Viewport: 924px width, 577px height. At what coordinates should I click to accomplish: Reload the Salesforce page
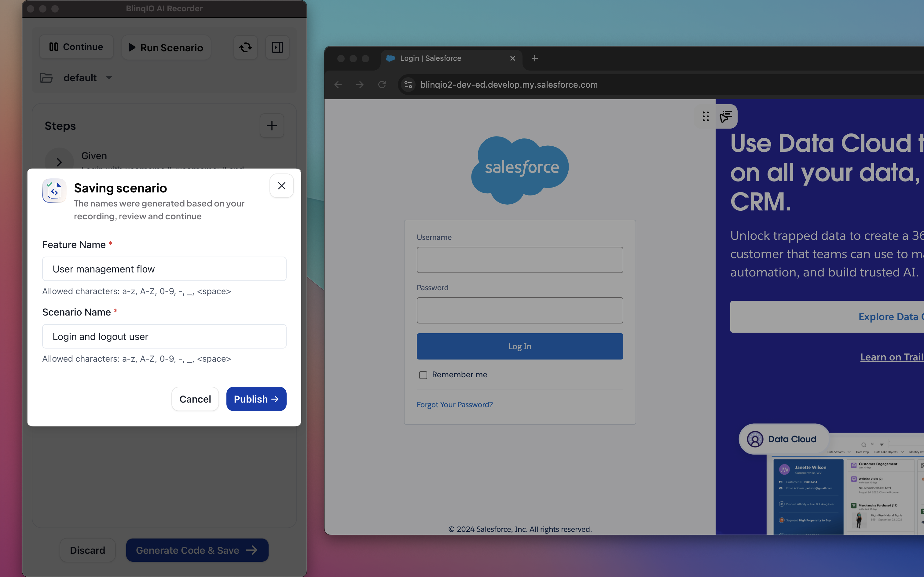(x=382, y=85)
